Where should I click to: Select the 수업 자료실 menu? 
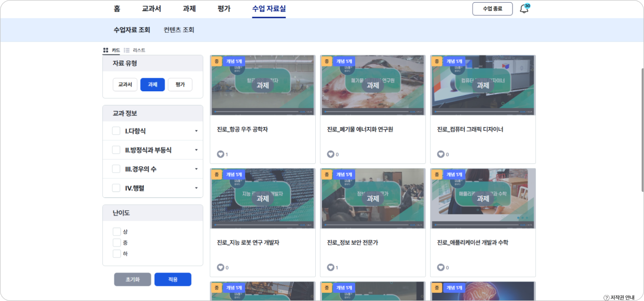point(269,9)
